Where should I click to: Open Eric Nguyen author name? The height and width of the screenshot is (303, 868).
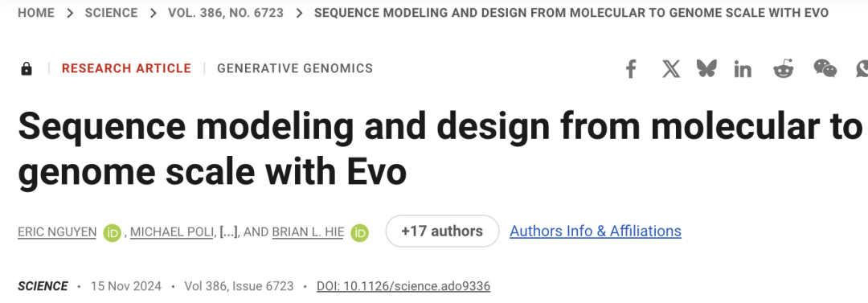click(58, 232)
